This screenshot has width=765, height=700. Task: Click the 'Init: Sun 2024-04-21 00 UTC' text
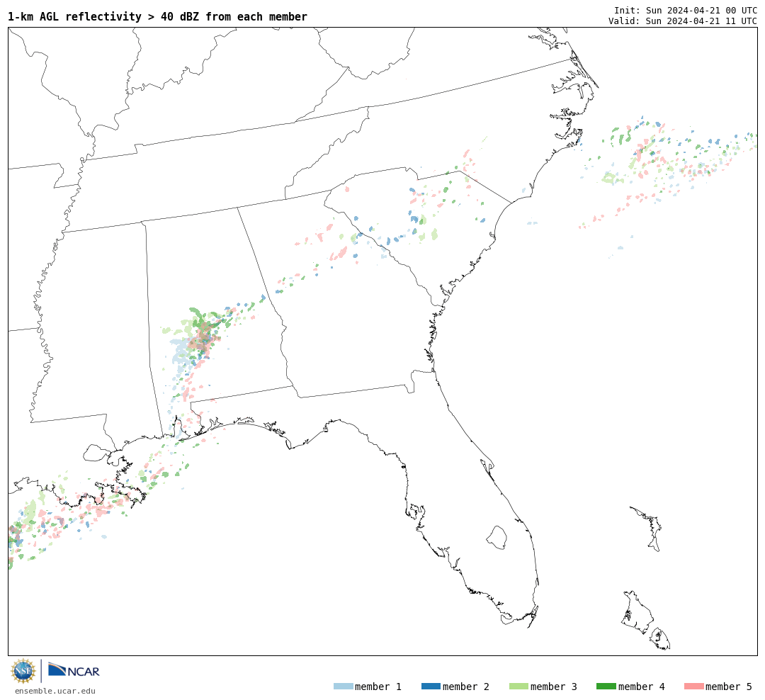click(x=686, y=10)
